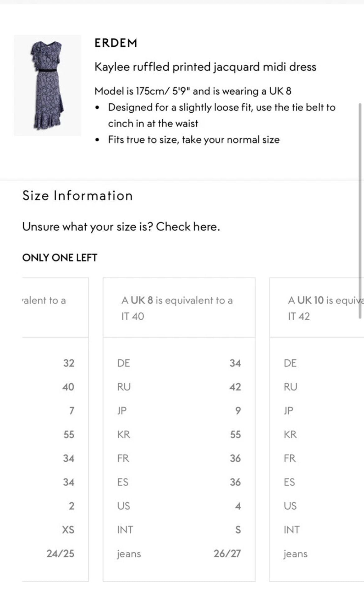
Task: Click the JP 9 row in UK 8 card
Action: 179,411
